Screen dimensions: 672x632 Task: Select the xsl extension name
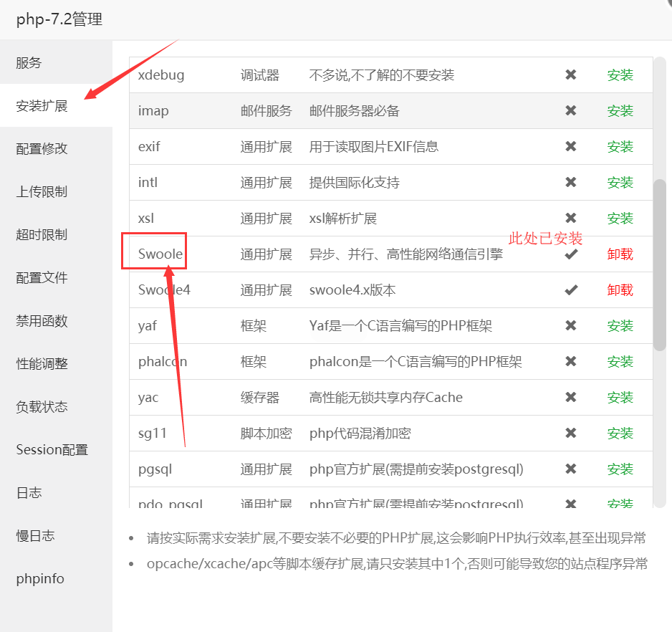pyautogui.click(x=145, y=219)
